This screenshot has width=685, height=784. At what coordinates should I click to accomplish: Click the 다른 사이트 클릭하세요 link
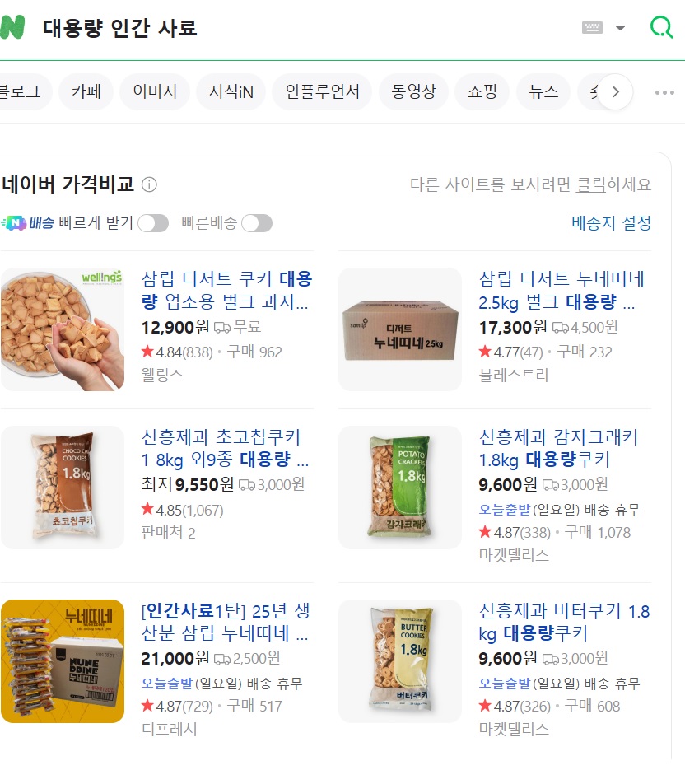coord(530,185)
